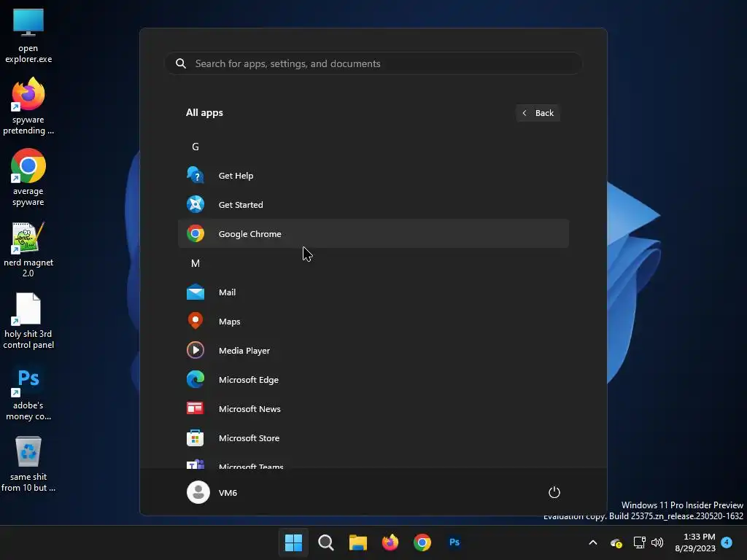Open Get Help app icon

pyautogui.click(x=196, y=175)
